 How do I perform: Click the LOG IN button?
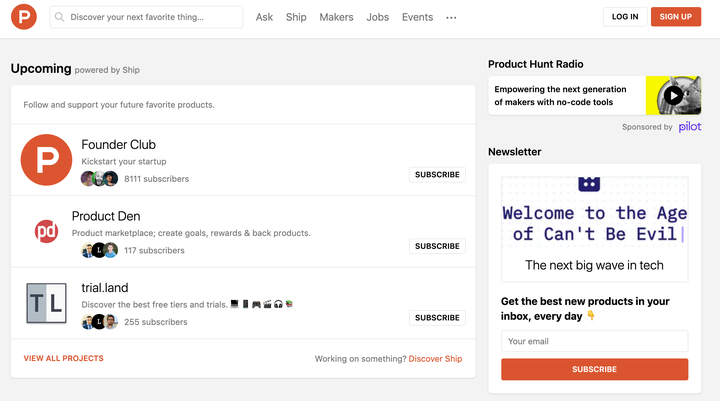point(625,17)
